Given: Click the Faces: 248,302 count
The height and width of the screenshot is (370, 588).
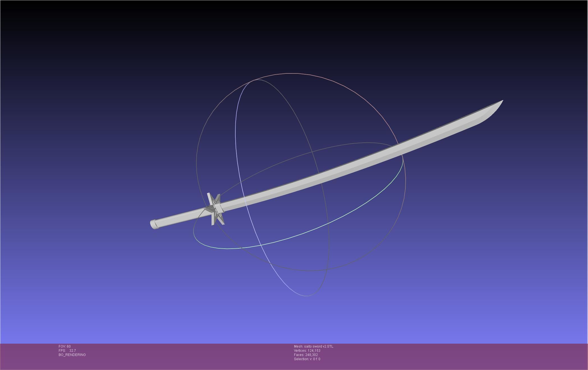Looking at the screenshot, I should pos(306,355).
